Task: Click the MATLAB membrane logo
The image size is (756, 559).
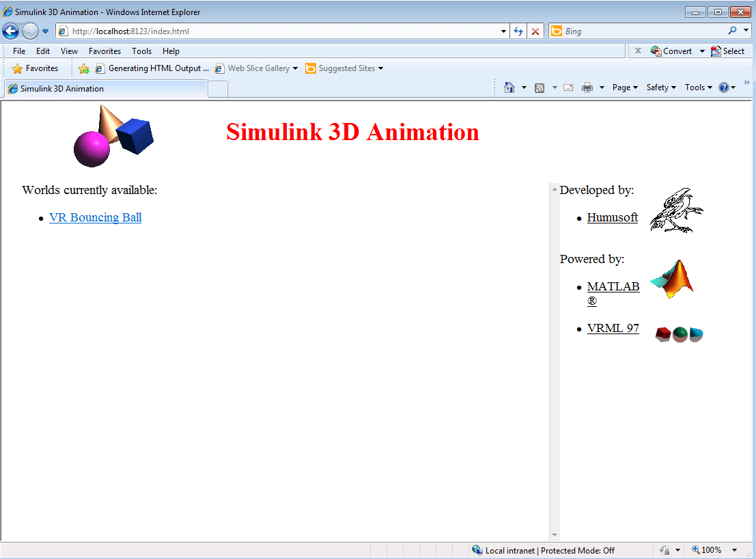Action: [671, 279]
